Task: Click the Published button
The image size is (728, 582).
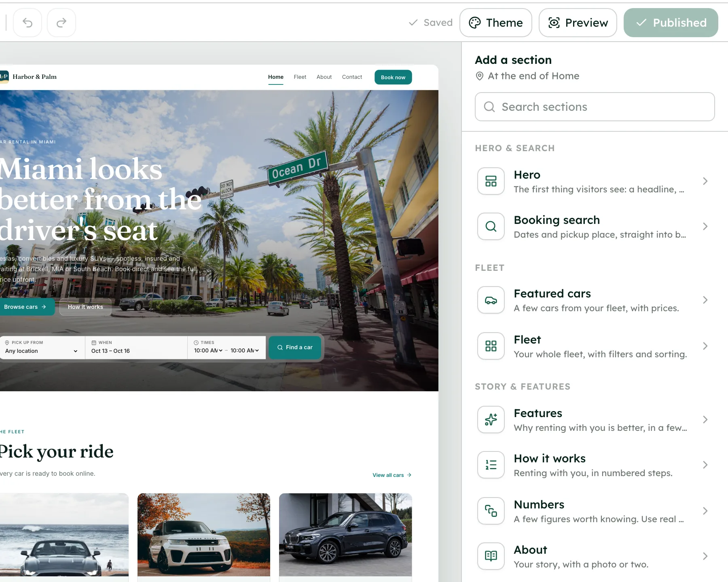Action: (x=671, y=23)
